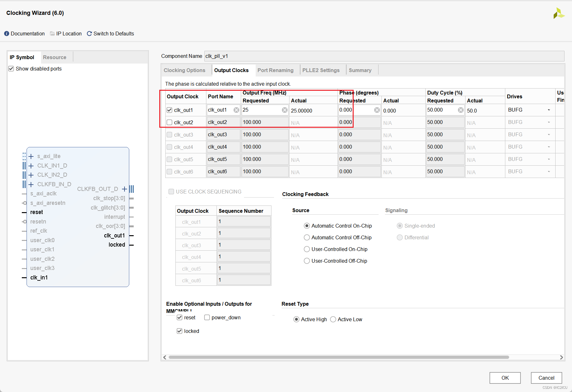Toggle Show disabled ports checkbox
572x392 pixels.
(11, 69)
